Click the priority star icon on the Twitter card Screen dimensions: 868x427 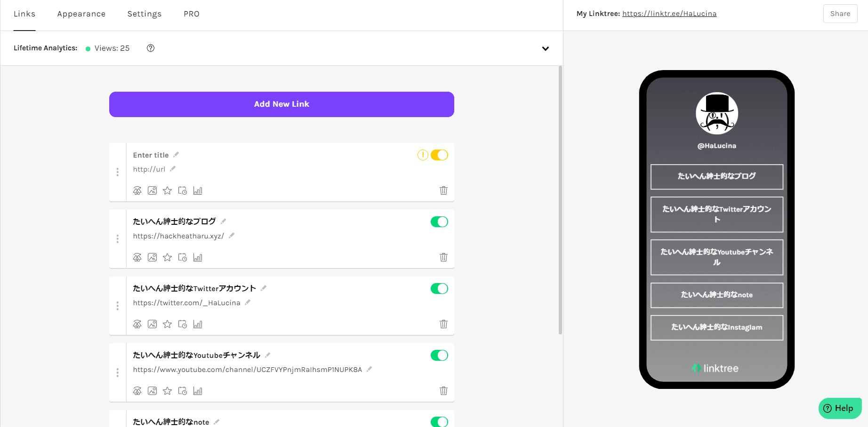pyautogui.click(x=167, y=324)
